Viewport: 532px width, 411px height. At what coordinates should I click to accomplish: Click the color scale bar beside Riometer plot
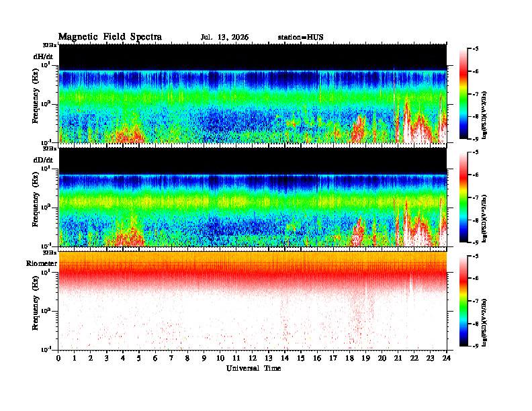[463, 301]
